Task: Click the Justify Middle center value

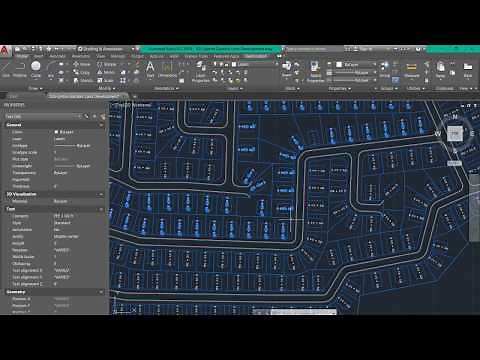Action: [x=66, y=236]
